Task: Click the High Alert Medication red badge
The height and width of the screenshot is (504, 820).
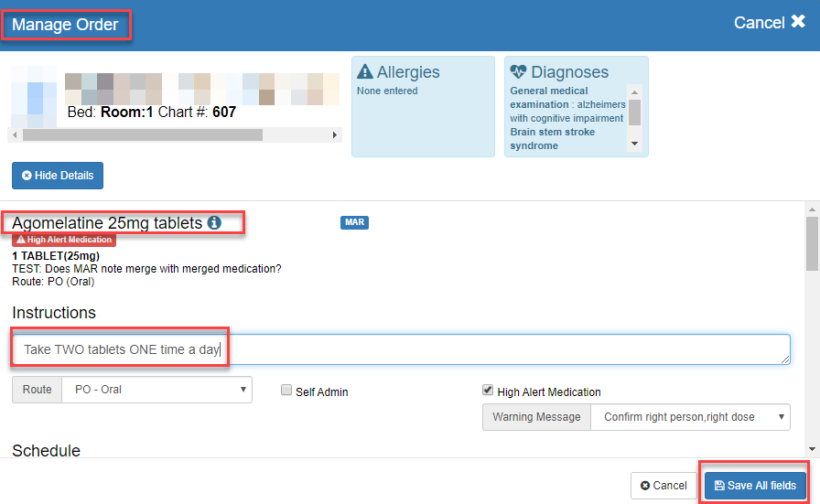Action: pyautogui.click(x=64, y=240)
